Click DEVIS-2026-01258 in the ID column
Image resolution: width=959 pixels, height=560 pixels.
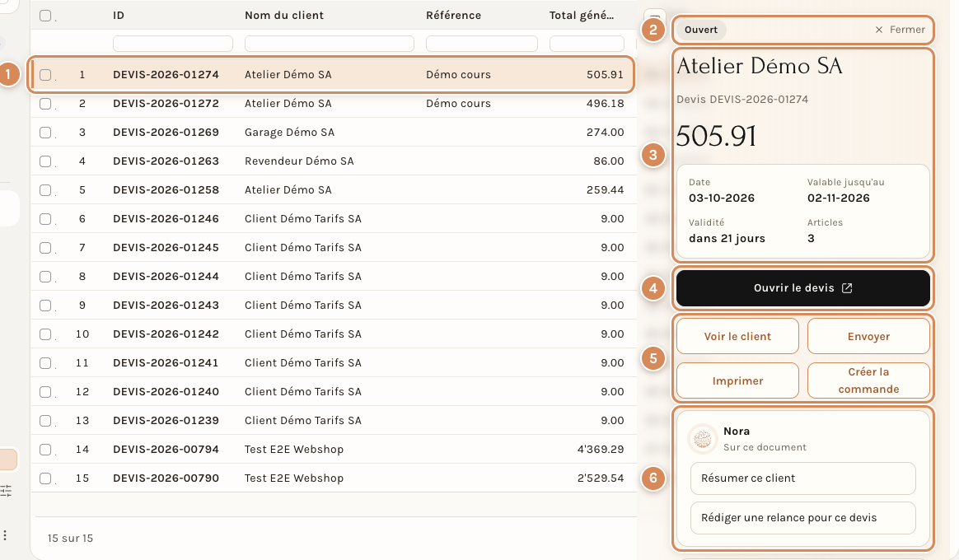[x=166, y=190]
